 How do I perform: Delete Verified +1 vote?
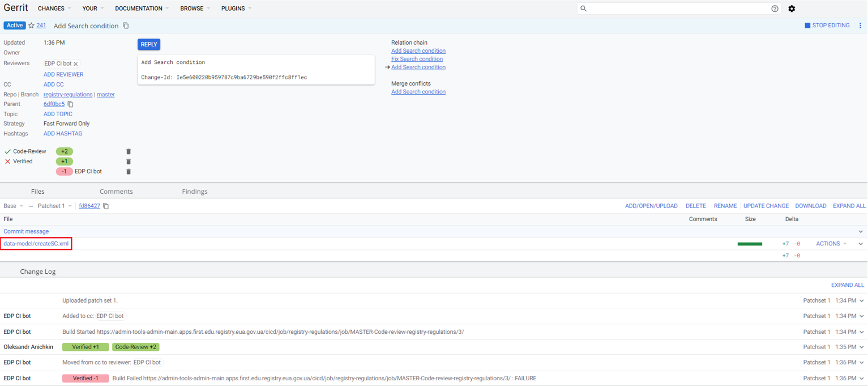pos(129,162)
